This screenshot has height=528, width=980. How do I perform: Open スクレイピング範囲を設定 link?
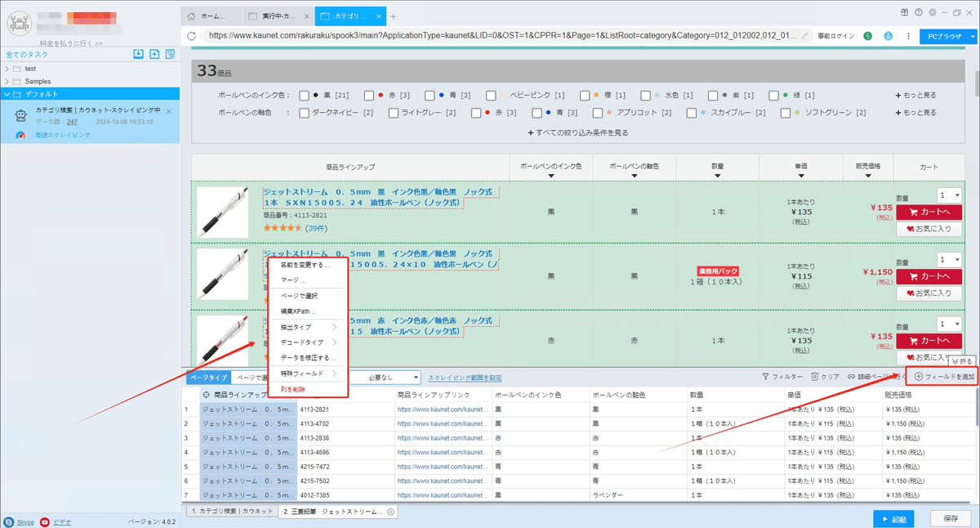click(x=465, y=378)
